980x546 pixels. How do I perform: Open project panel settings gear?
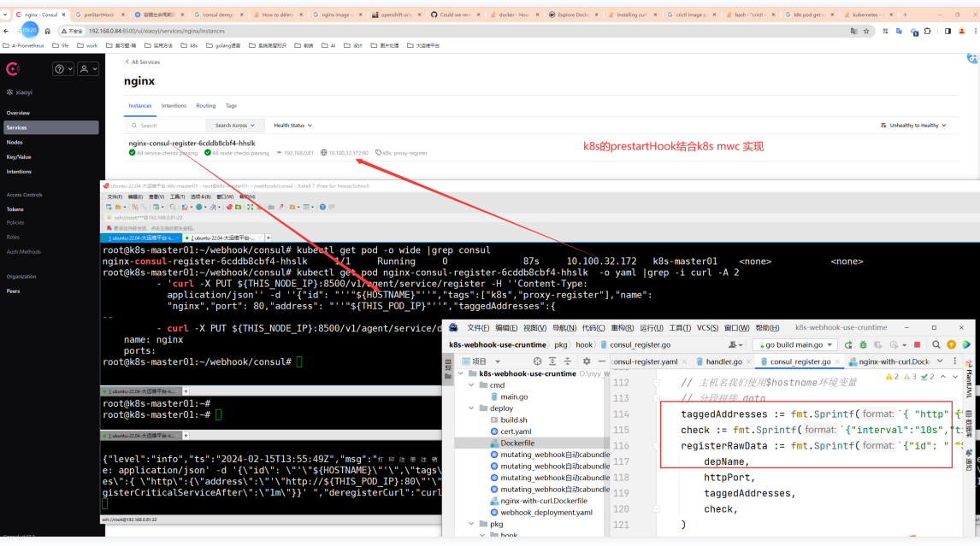click(x=587, y=361)
